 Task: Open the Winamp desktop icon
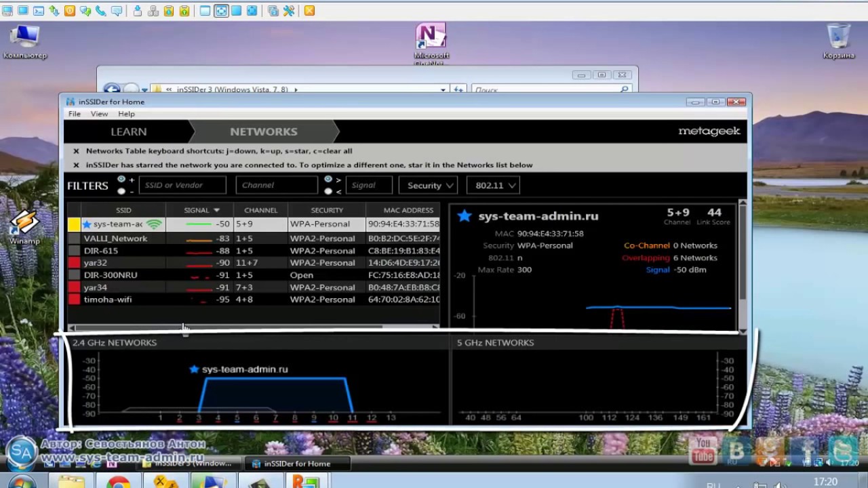(24, 227)
